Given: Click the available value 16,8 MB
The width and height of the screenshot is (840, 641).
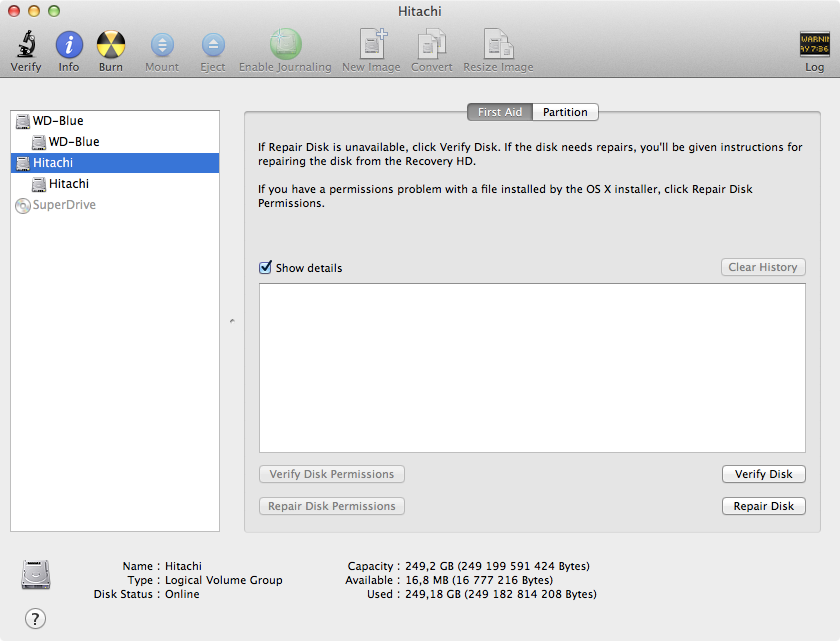Looking at the screenshot, I should point(479,580).
